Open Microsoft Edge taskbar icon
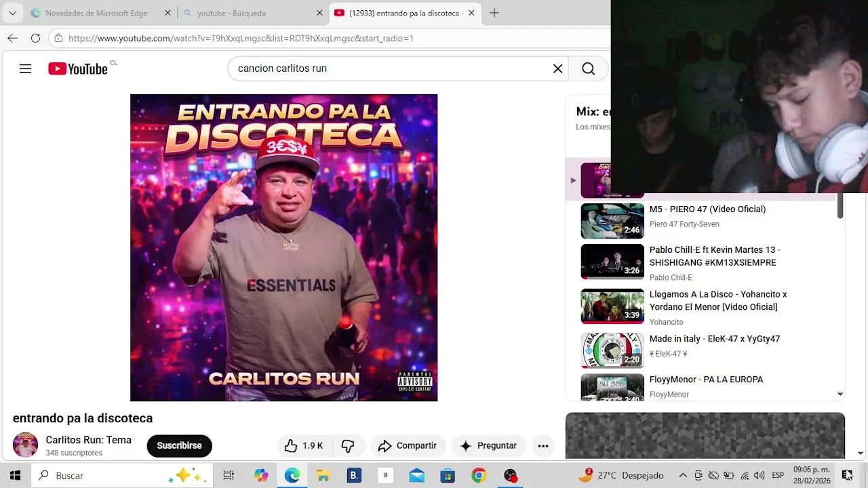 [292, 476]
